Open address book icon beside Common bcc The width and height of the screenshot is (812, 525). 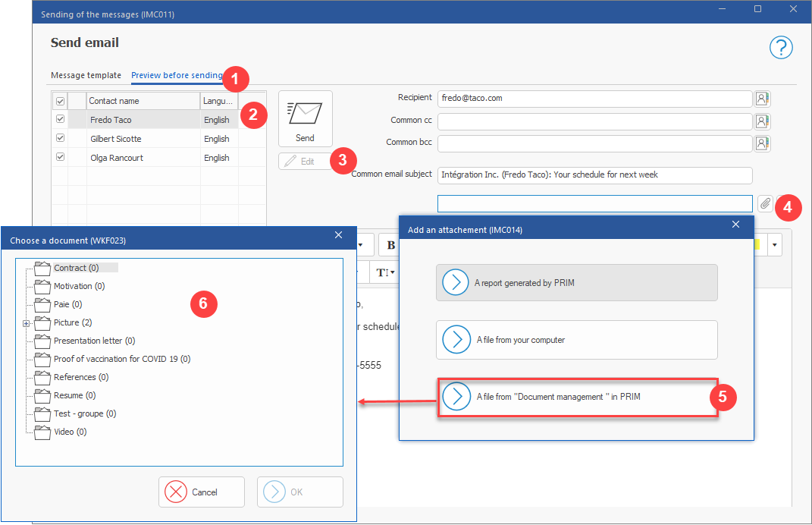click(762, 143)
